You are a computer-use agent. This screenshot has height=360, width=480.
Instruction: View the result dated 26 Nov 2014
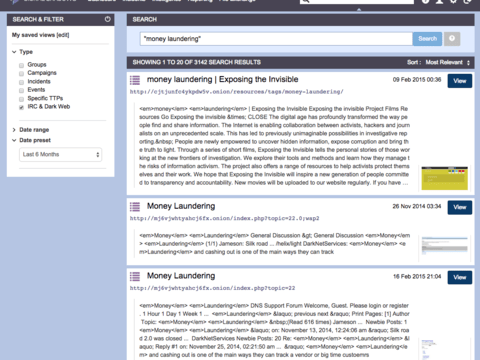(x=460, y=207)
